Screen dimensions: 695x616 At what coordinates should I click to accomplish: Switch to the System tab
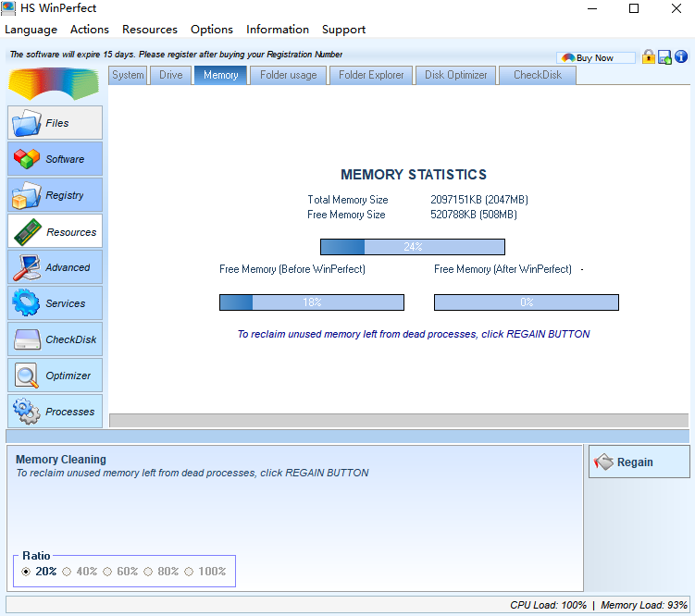(128, 75)
